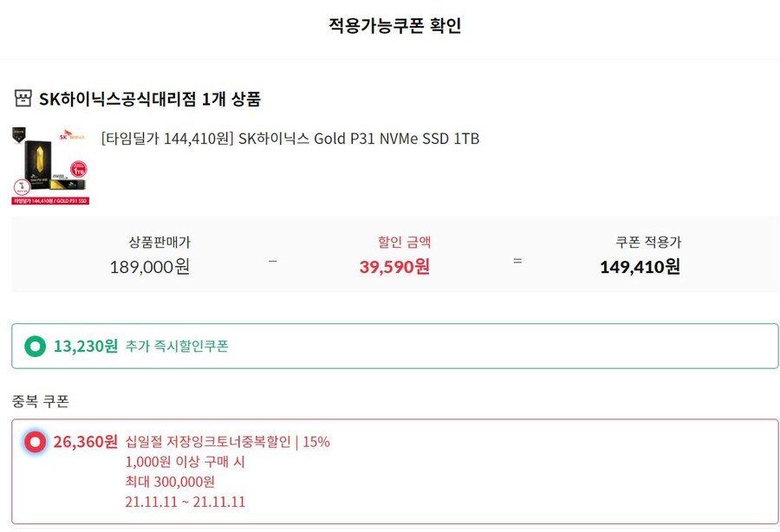
Task: Click the store icon beside SK하이닉스공식대리점
Action: (x=23, y=99)
